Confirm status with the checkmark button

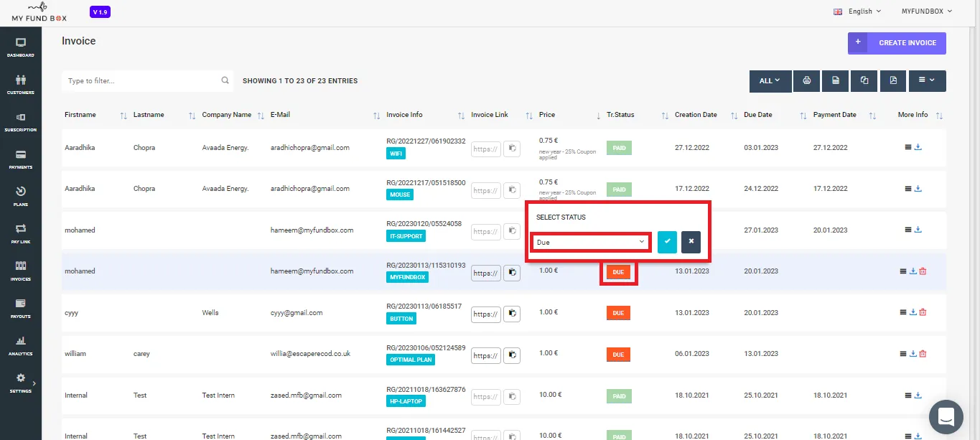[667, 242]
